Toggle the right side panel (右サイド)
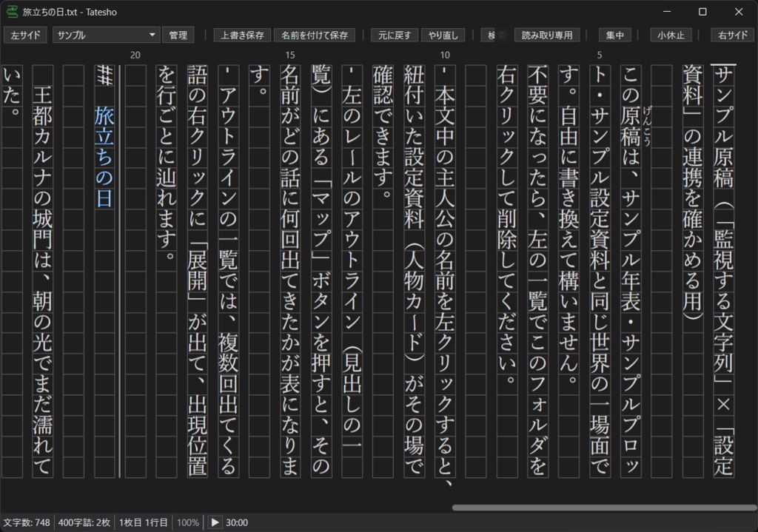This screenshot has width=758, height=532. (732, 36)
